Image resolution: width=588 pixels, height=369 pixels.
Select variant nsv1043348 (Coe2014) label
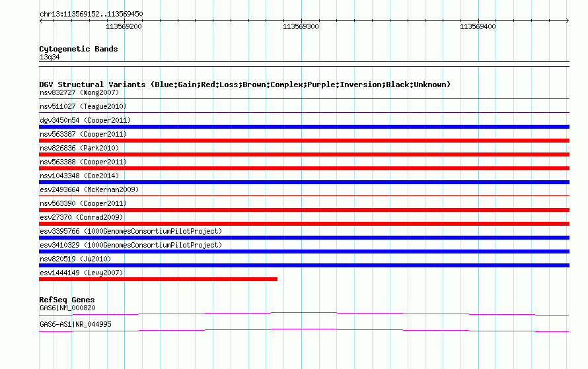point(79,176)
